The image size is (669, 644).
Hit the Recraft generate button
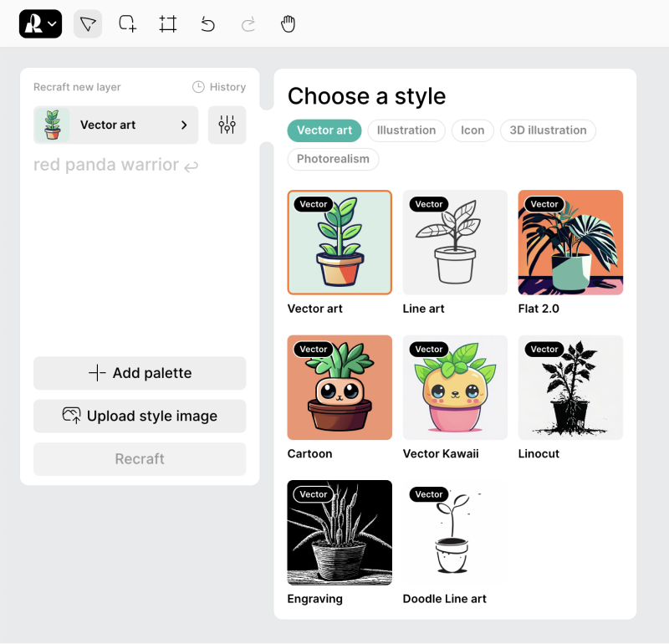(x=140, y=459)
